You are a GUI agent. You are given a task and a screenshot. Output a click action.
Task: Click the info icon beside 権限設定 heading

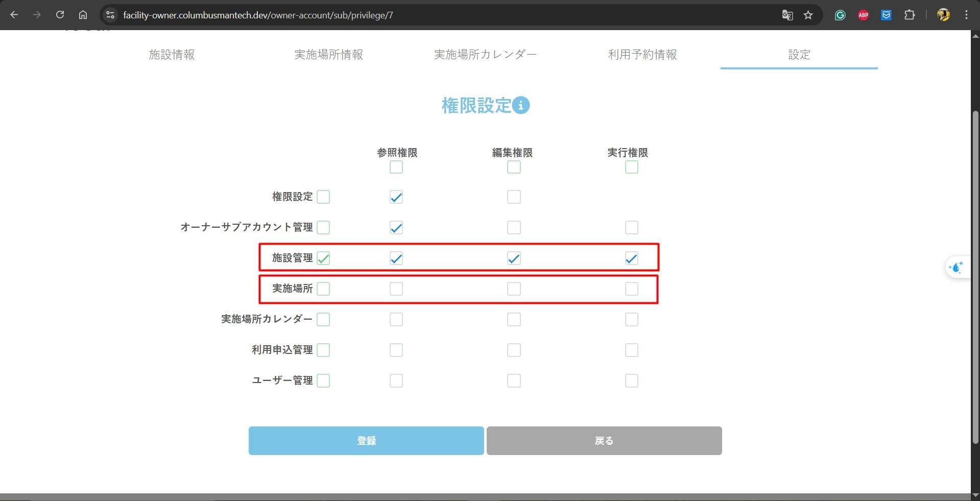[521, 105]
